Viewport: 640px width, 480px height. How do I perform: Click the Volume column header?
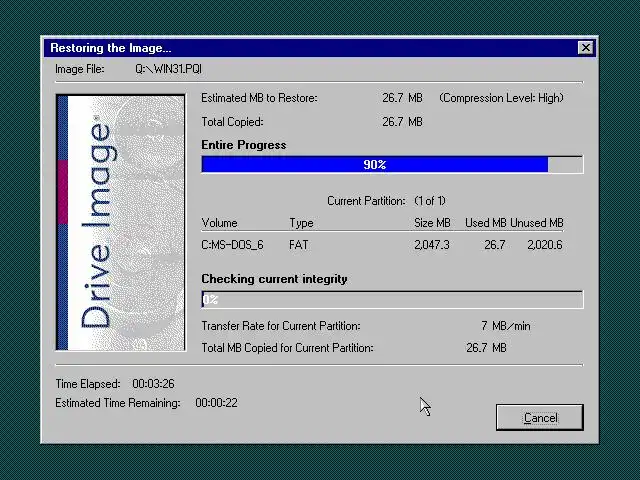pos(219,223)
